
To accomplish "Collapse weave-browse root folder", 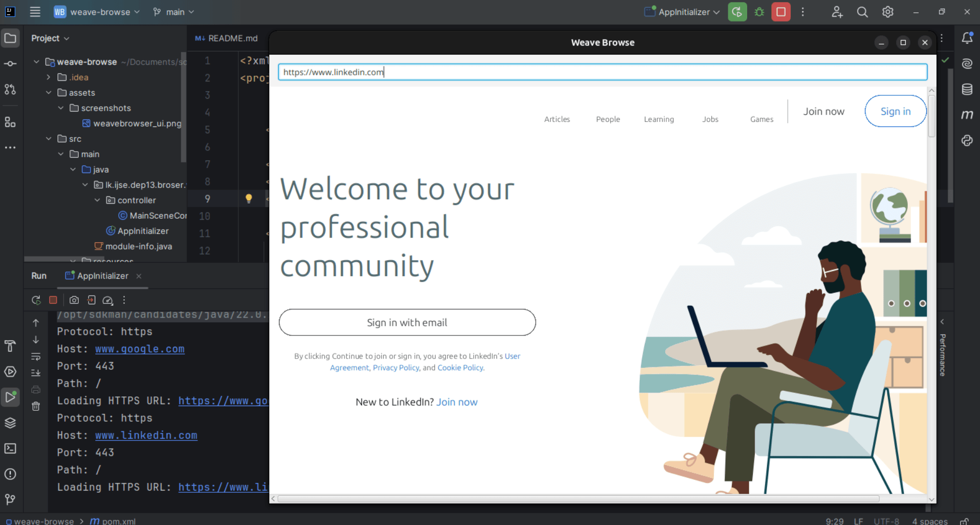I will [36, 62].
